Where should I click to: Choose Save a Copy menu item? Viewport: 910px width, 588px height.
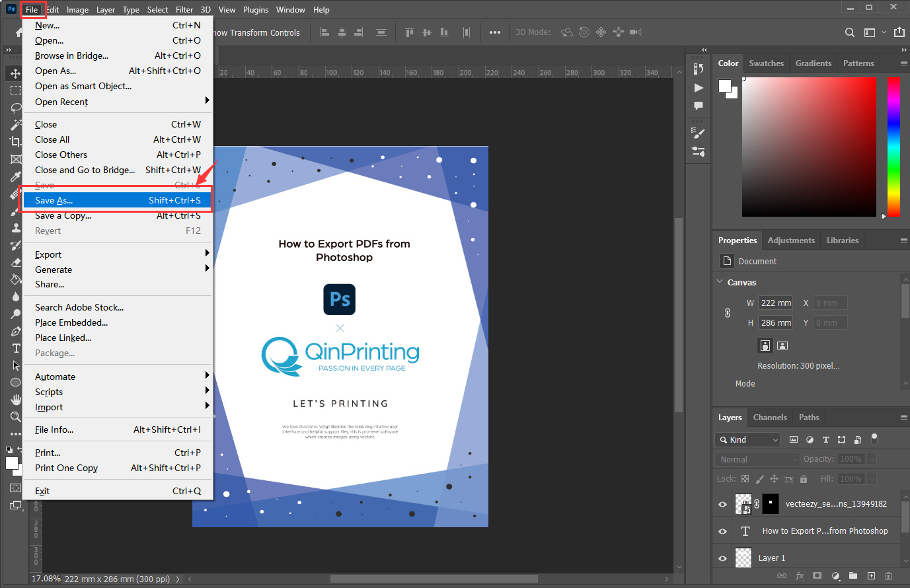coord(118,216)
